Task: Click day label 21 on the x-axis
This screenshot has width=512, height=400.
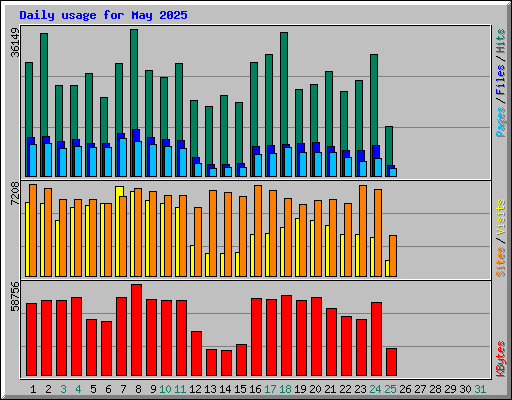Action: tap(330, 389)
